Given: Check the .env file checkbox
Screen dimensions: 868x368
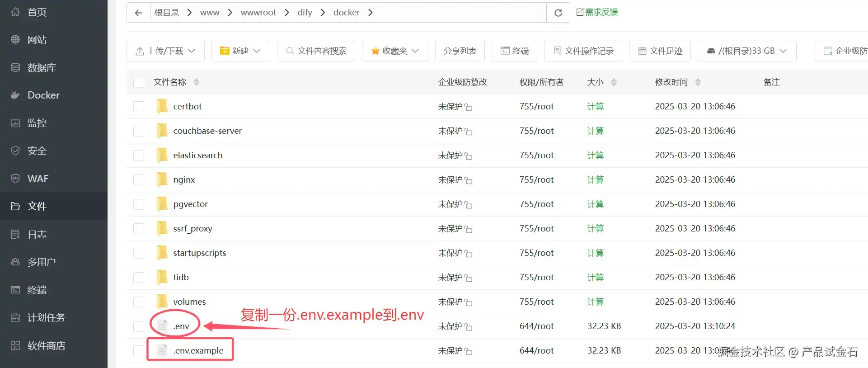Looking at the screenshot, I should coord(139,326).
